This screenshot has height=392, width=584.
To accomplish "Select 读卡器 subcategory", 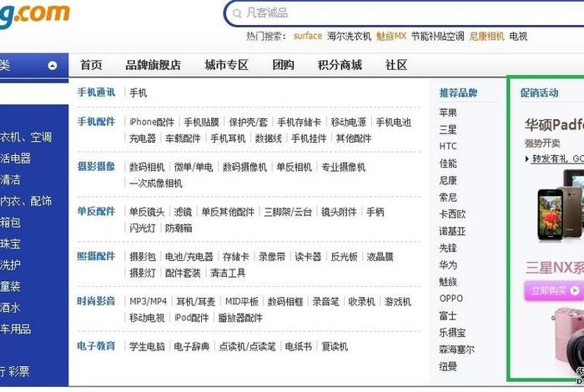I will (308, 257).
